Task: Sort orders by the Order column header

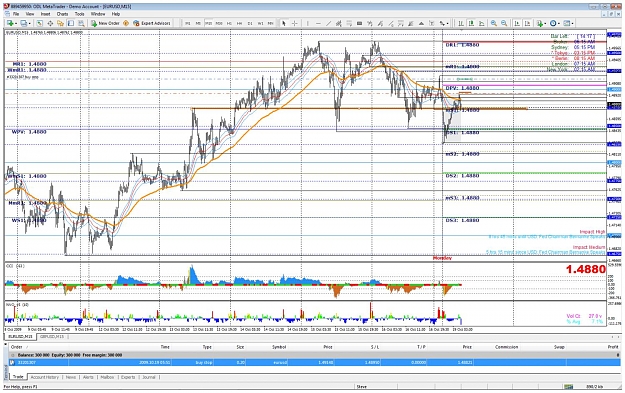Action: [17, 347]
